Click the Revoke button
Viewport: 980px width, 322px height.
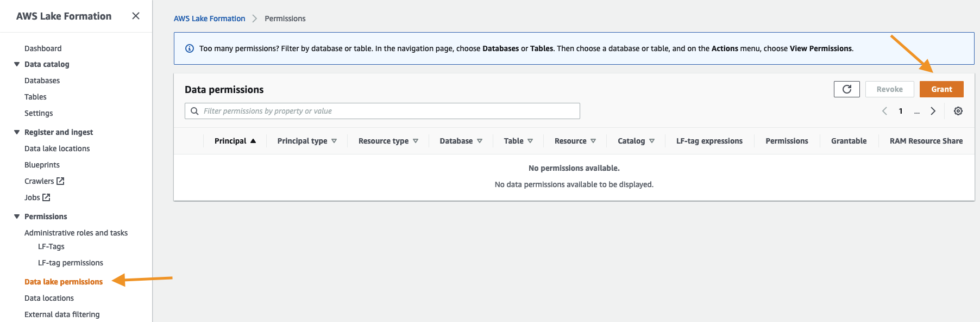coord(889,89)
